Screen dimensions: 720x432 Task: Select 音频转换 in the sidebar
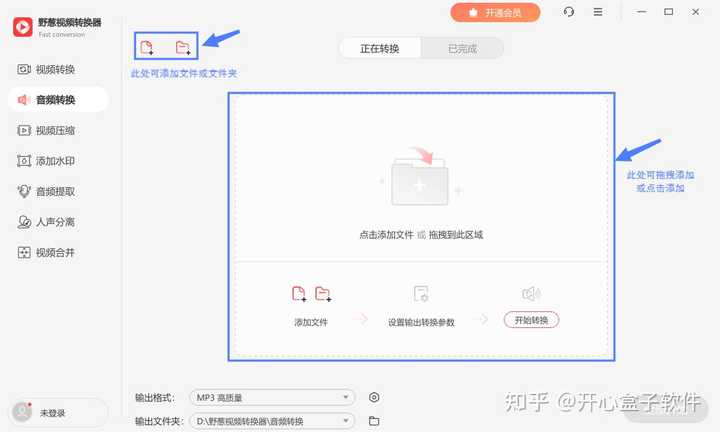58,100
